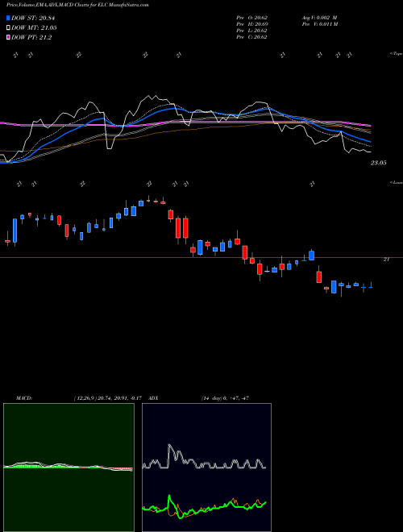403x532 pixels.
Task: Open the dark blue ADX chart panel
Action: (206, 468)
